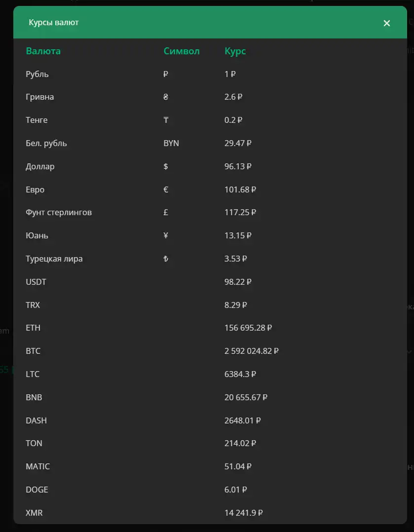Select the BTC currency row
The width and height of the screenshot is (414, 532).
click(210, 351)
